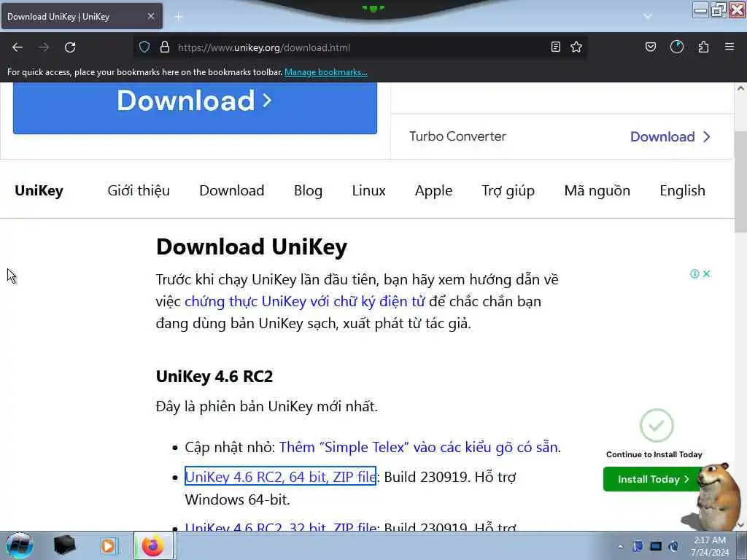Go to the UniKey home brand link
747x560 pixels.
pos(39,190)
